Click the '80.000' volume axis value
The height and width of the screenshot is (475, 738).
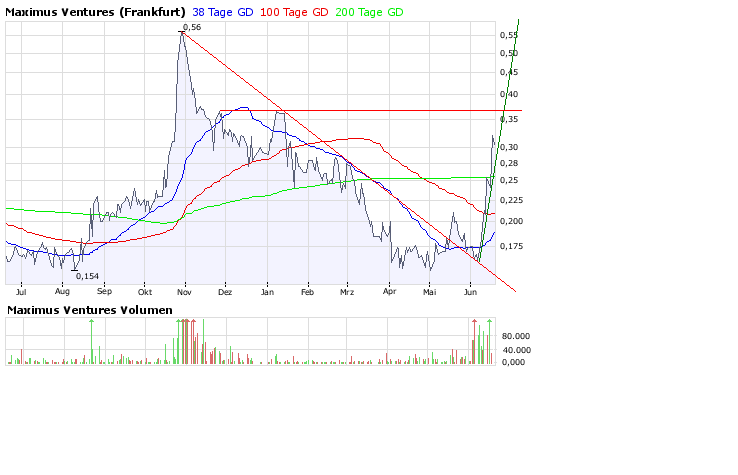pos(516,336)
